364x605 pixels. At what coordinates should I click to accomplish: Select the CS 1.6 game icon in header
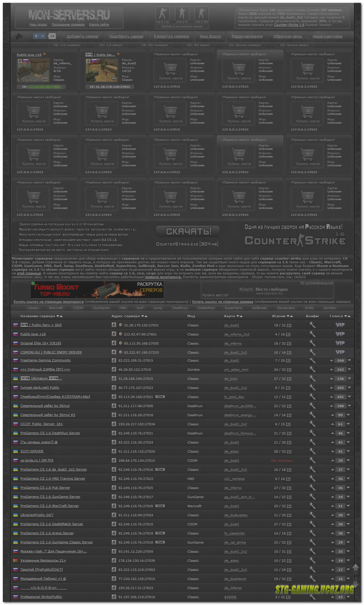162,14
